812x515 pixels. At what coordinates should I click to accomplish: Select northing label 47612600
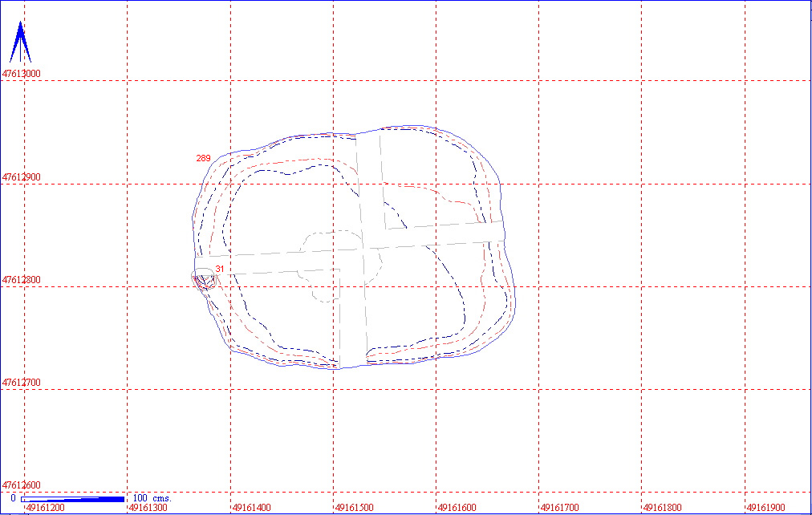tap(21, 485)
